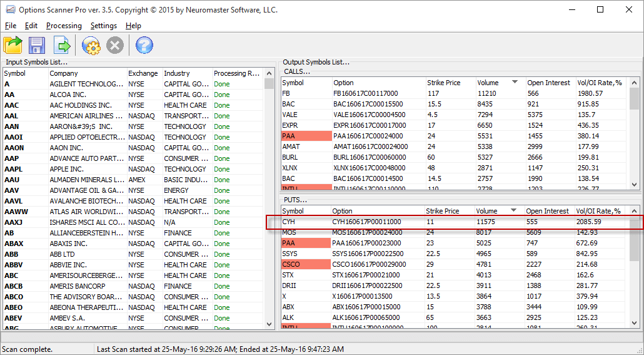
Task: Start processing with the gear icon
Action: coord(91,45)
